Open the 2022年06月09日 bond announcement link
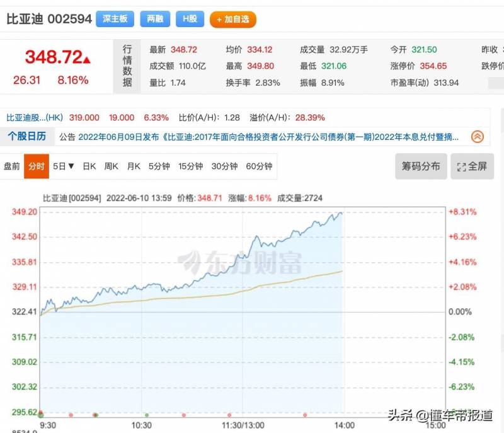The image size is (504, 433). coord(268,137)
